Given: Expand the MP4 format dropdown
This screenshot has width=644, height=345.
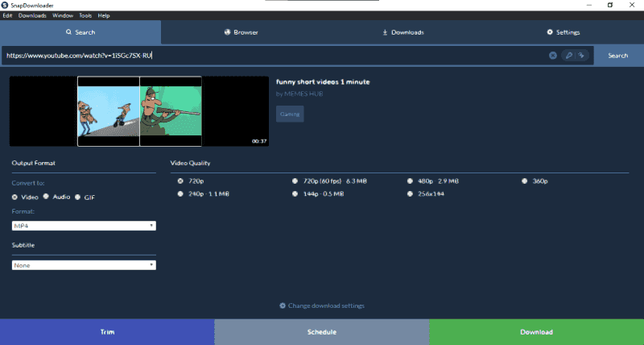Looking at the screenshot, I should 84,226.
